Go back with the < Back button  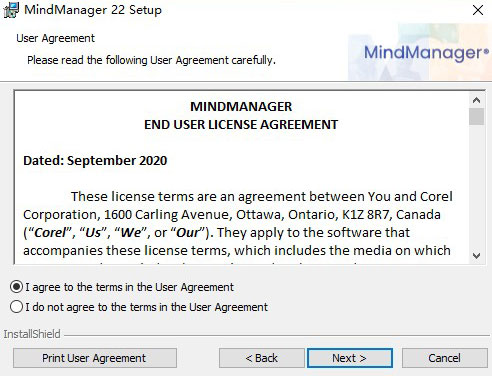tap(262, 358)
